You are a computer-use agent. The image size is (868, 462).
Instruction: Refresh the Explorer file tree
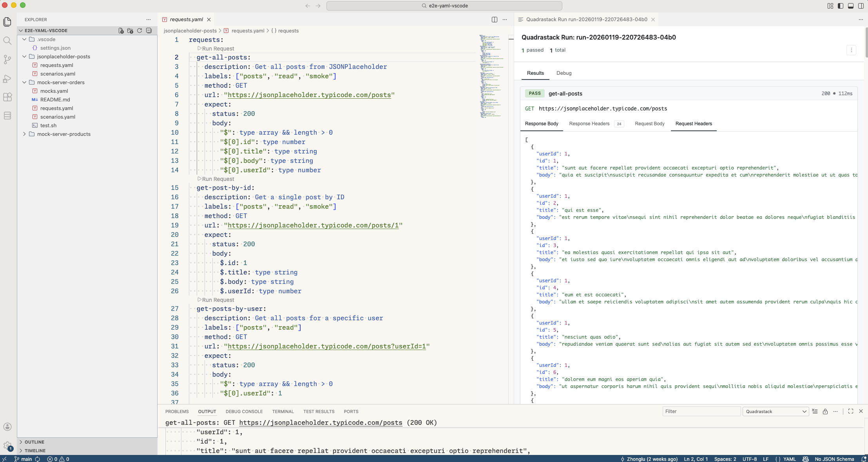coord(140,30)
